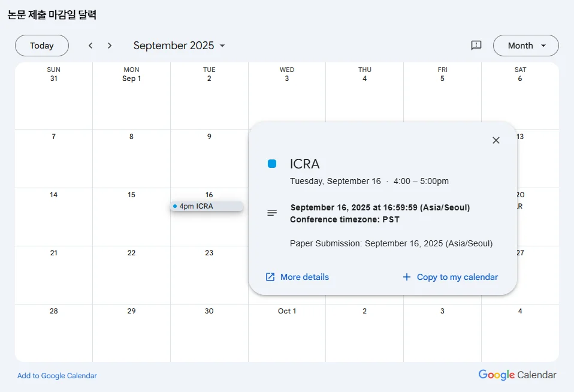The height and width of the screenshot is (392, 574).
Task: Open More details link
Action: pos(304,277)
